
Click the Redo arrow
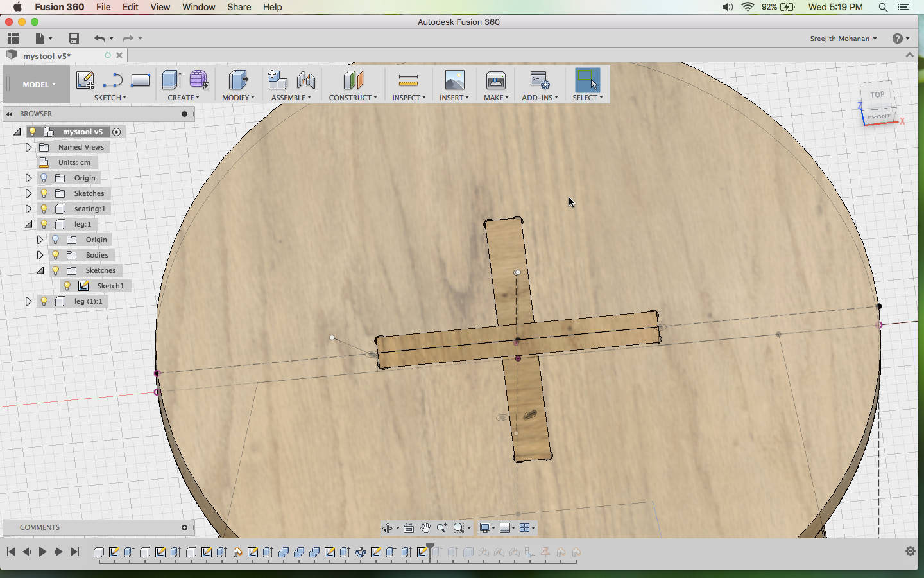(128, 39)
